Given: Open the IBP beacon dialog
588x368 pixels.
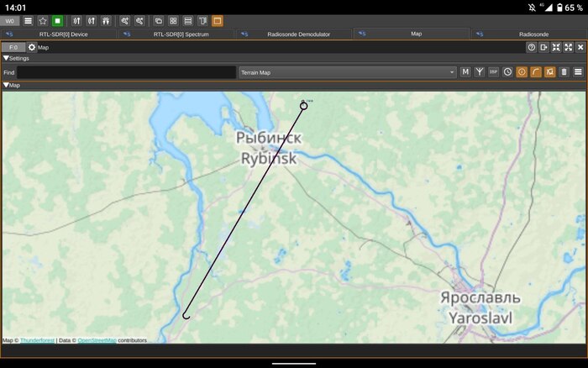Looking at the screenshot, I should [494, 72].
